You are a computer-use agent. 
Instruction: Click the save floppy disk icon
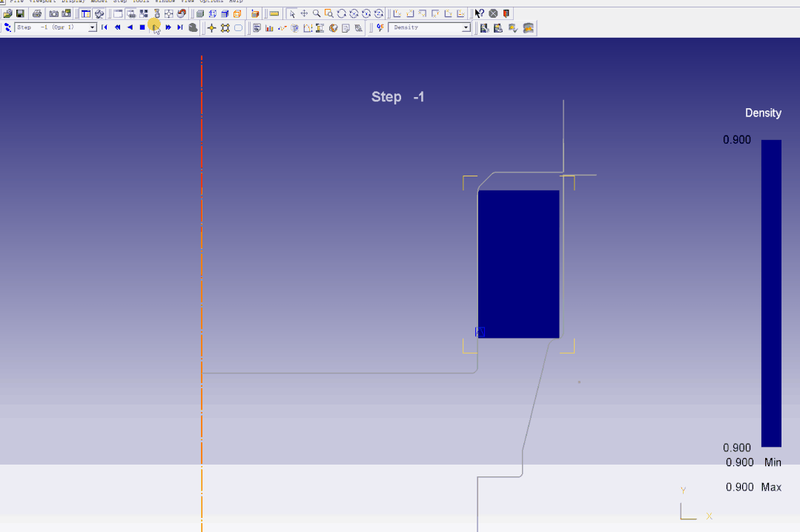[x=21, y=14]
